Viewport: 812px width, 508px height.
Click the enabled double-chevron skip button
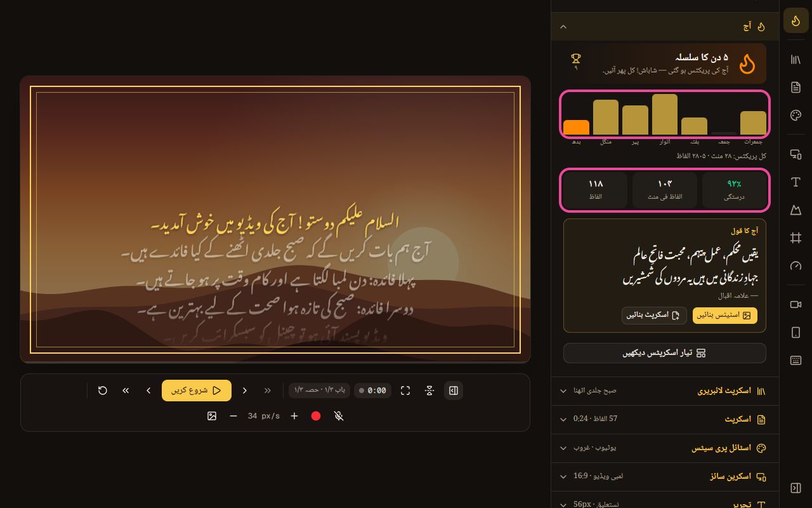point(126,391)
